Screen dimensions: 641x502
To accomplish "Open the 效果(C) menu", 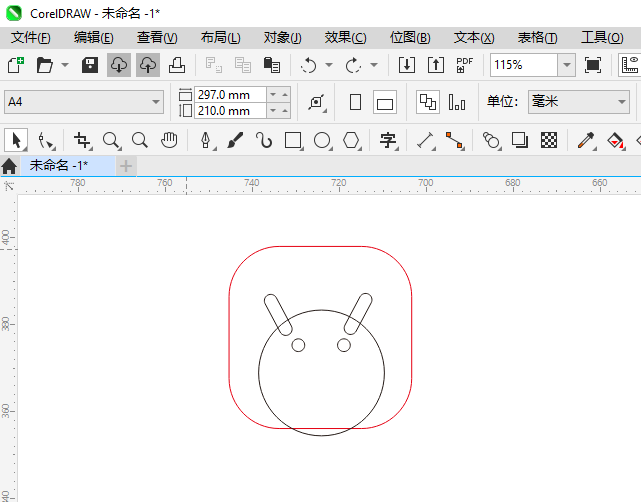I will [345, 38].
